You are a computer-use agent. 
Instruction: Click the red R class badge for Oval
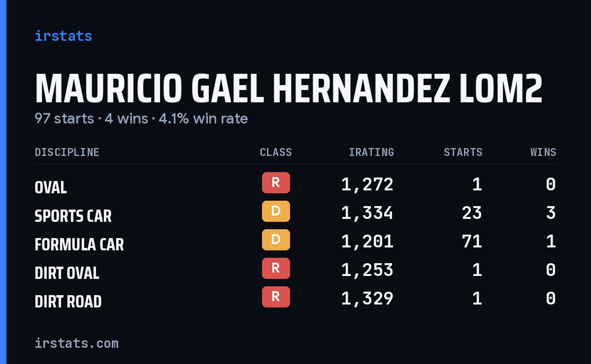tap(276, 182)
